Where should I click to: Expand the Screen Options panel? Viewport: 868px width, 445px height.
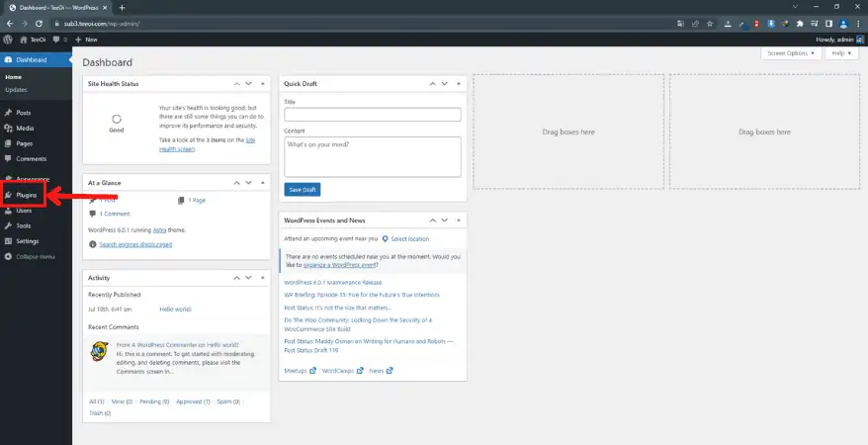tap(791, 53)
